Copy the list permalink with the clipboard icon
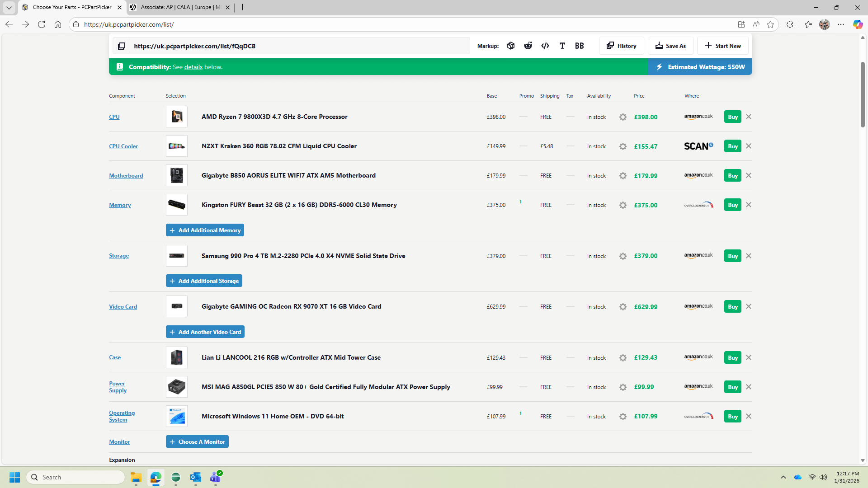Image resolution: width=868 pixels, height=488 pixels. point(122,46)
